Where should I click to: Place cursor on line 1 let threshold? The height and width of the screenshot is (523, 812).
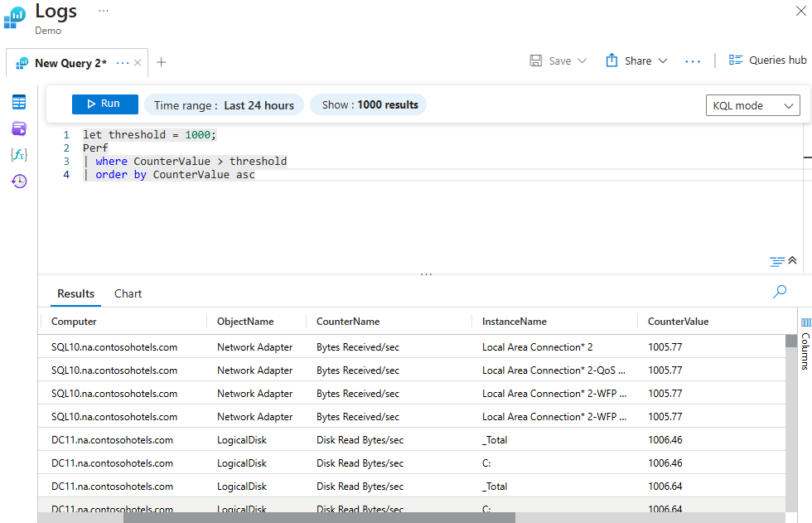point(149,134)
